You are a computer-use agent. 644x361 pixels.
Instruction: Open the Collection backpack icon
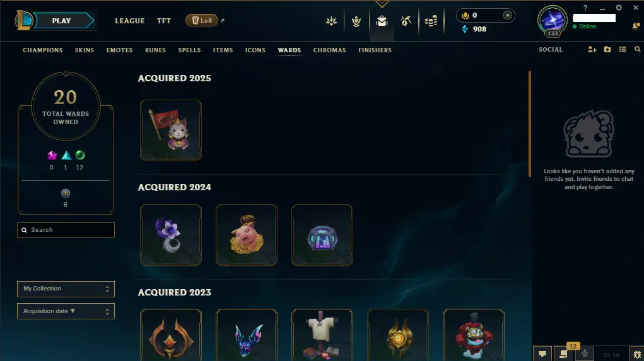pos(382,21)
